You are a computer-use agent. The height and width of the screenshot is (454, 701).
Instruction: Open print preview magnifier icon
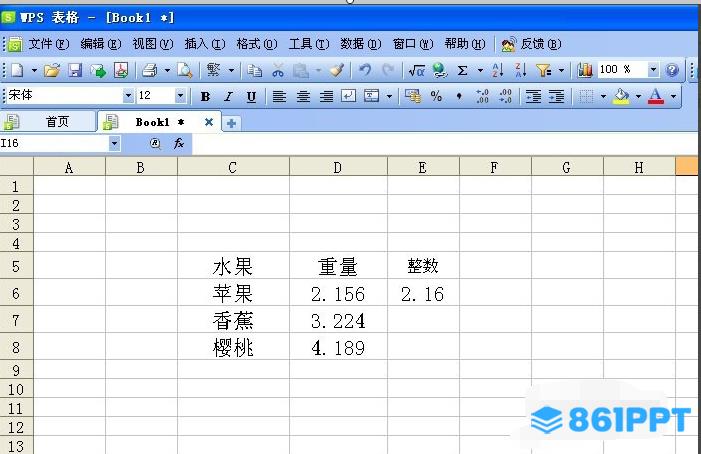tap(185, 70)
